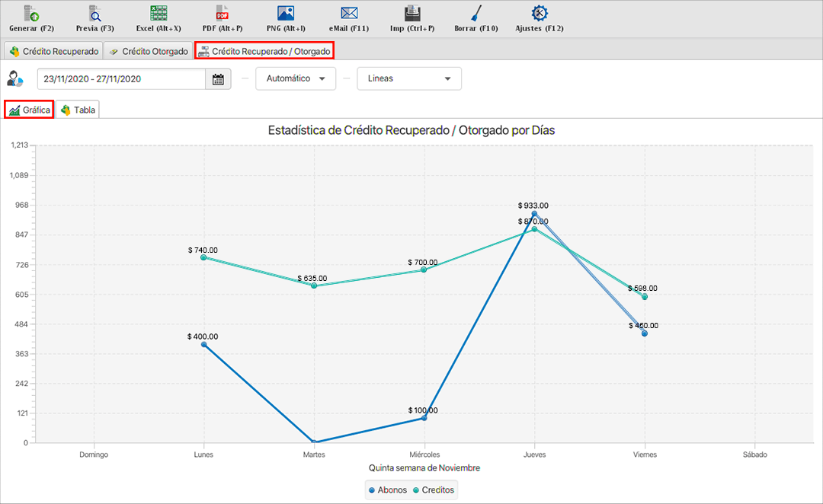Select the Crédito Recuperado / Otorgado tab
Viewport: 823px width, 504px height.
264,51
